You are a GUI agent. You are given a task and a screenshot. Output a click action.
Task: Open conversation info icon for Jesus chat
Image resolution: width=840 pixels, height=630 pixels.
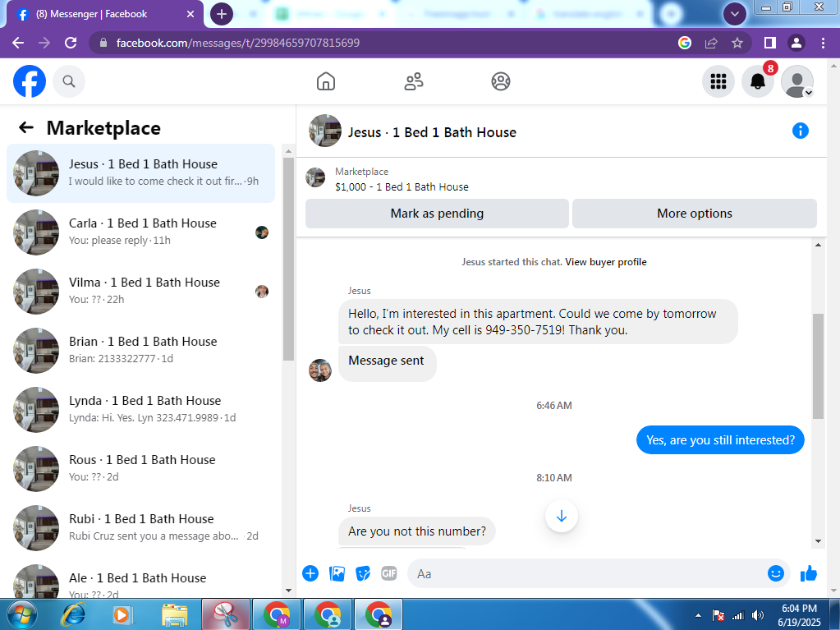click(800, 131)
